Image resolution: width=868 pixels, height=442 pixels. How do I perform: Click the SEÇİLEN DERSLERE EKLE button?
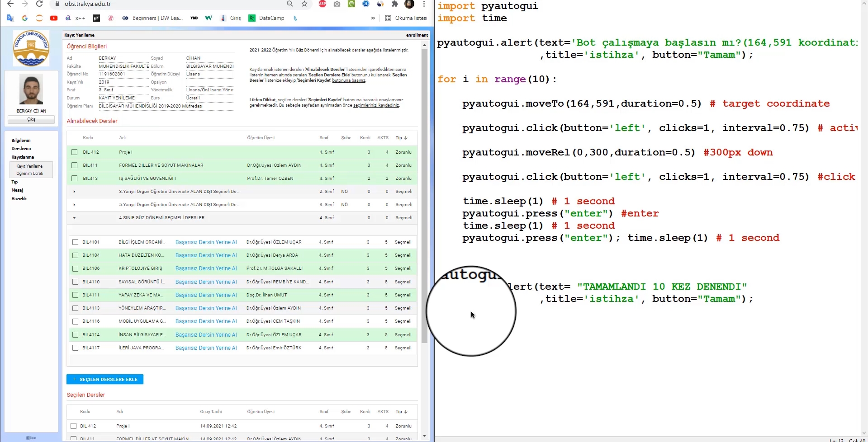[105, 379]
